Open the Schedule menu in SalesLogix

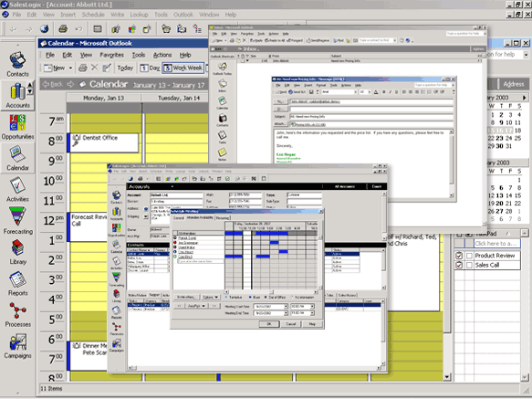[x=93, y=15]
